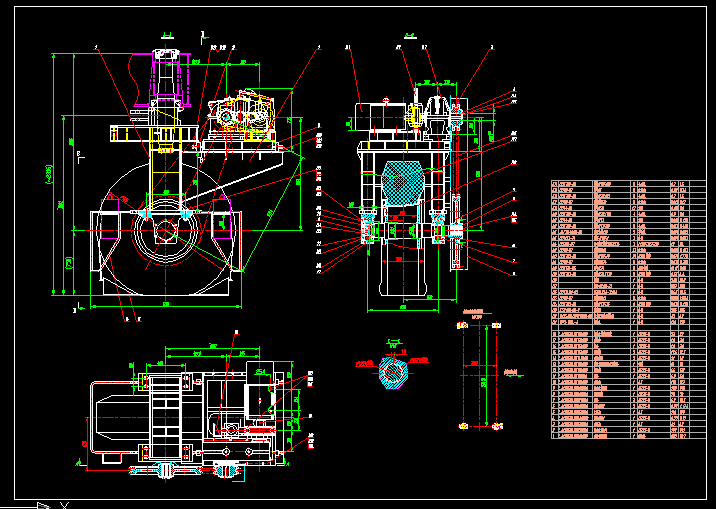Viewport: 716px width, 509px height.
Task: Select the parts list table in the drawing
Action: 629,310
